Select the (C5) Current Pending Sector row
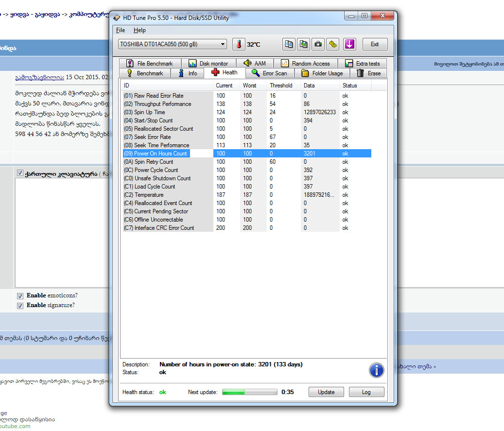 pos(247,211)
